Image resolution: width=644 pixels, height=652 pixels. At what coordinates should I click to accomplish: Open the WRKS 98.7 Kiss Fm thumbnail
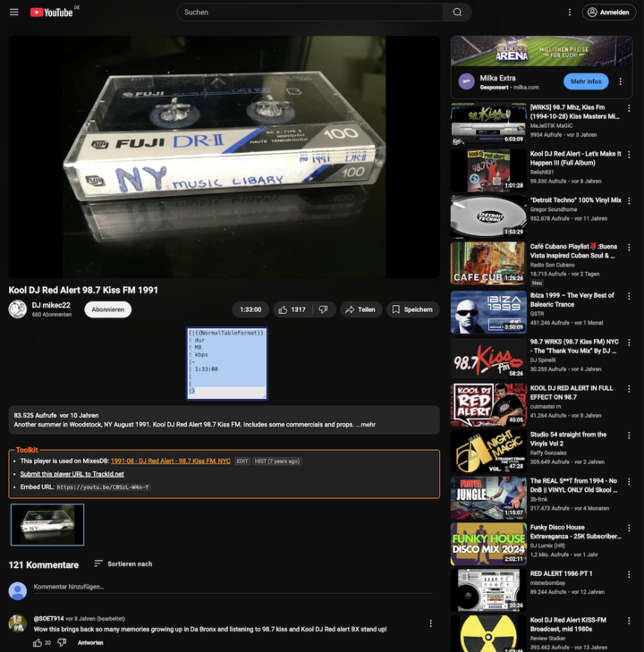point(488,124)
